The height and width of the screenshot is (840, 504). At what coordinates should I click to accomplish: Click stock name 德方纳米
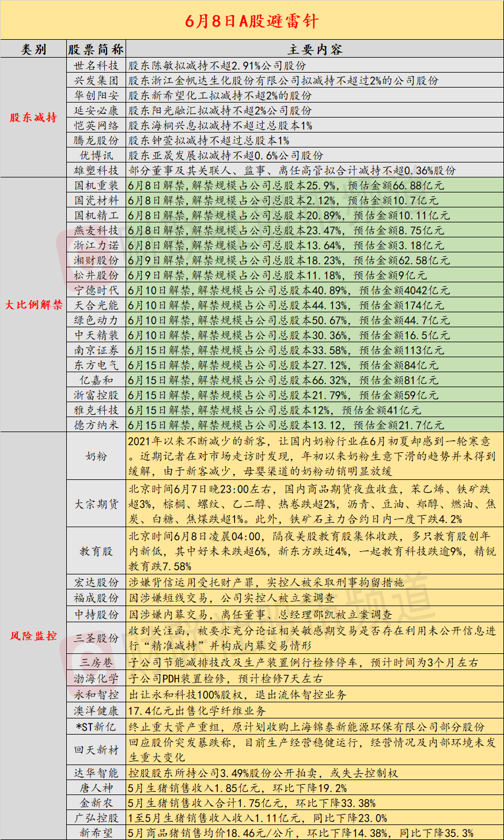tap(96, 425)
